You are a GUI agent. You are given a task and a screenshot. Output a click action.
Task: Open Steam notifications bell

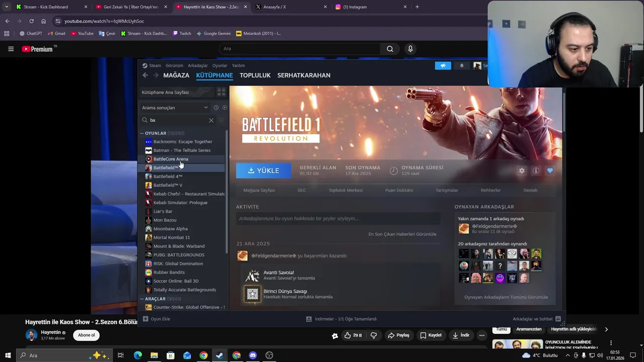click(462, 65)
